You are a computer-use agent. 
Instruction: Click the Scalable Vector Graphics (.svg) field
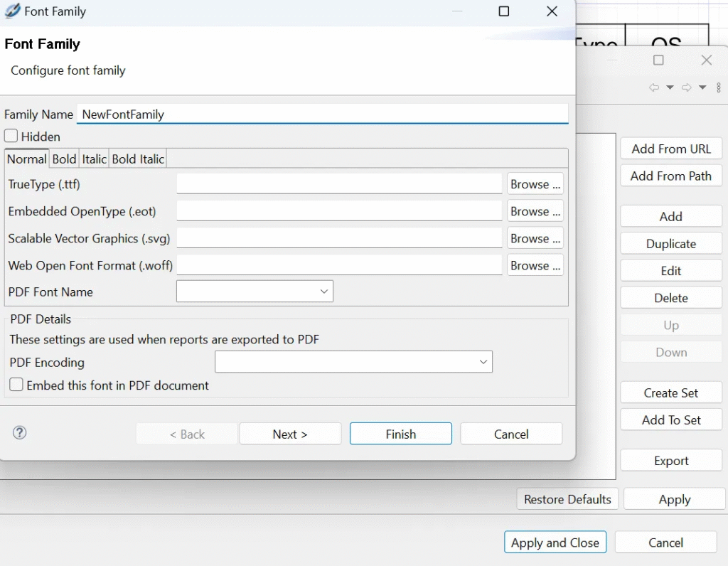click(339, 238)
